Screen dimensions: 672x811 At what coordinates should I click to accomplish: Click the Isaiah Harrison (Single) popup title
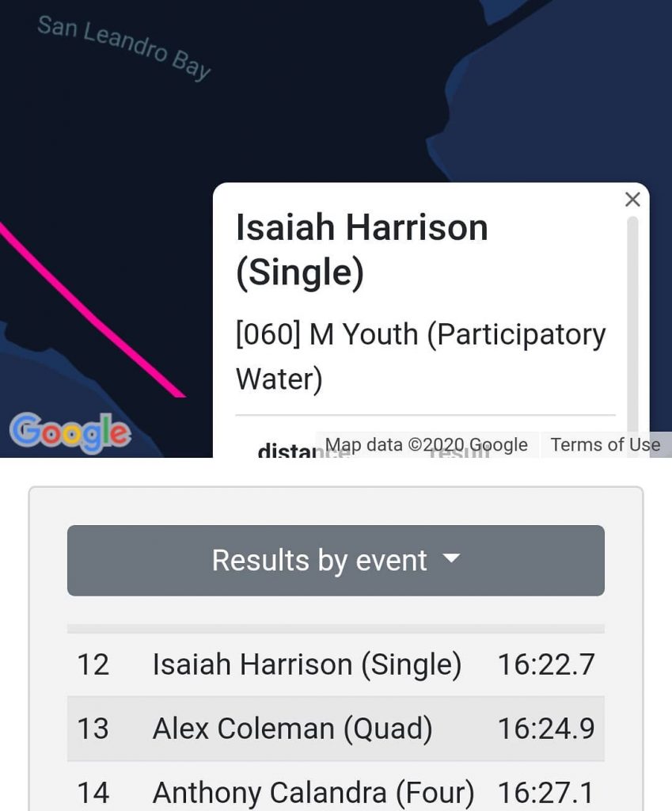pos(362,249)
